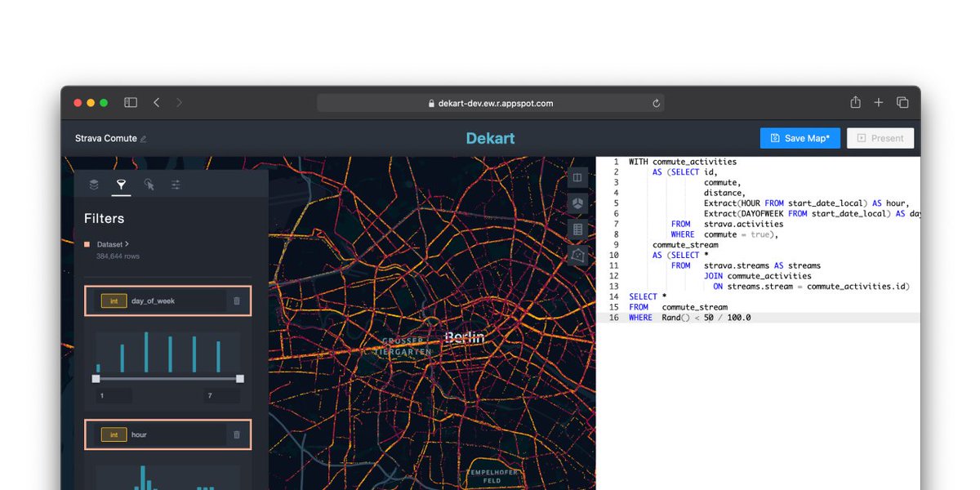Click the Berlin label on map

(x=465, y=337)
